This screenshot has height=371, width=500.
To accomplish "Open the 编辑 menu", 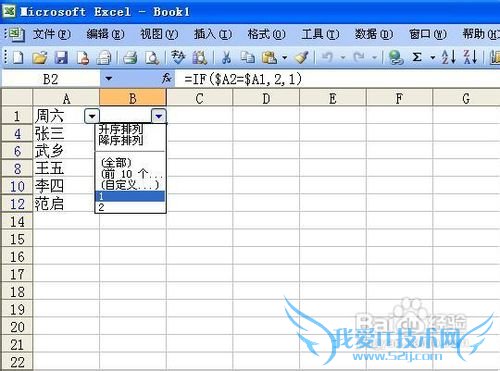I will coord(105,34).
